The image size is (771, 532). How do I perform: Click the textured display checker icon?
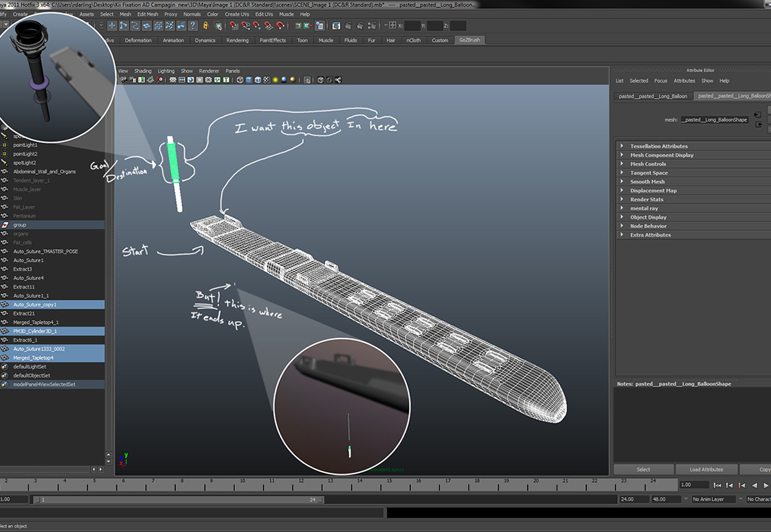pos(267,80)
